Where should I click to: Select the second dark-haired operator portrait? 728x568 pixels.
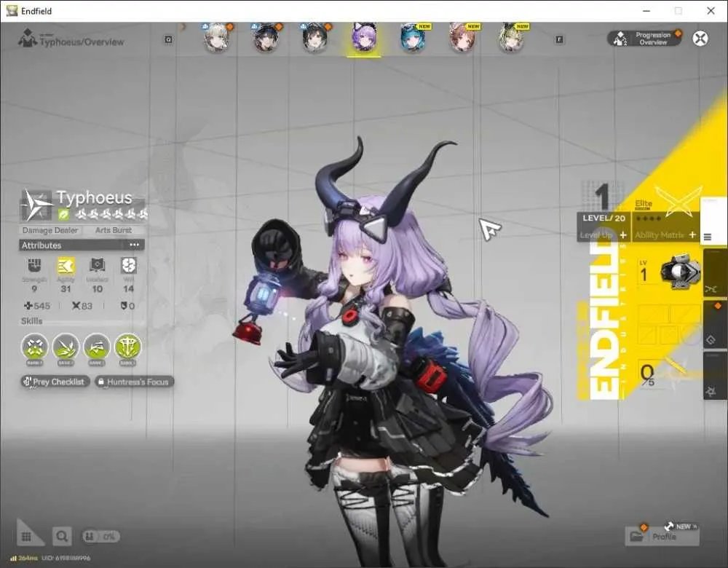(266, 38)
